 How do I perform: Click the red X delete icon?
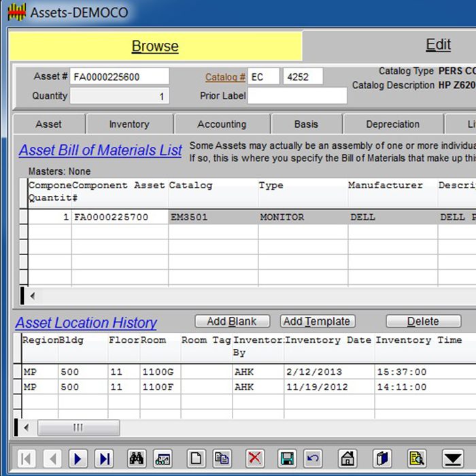point(255,458)
